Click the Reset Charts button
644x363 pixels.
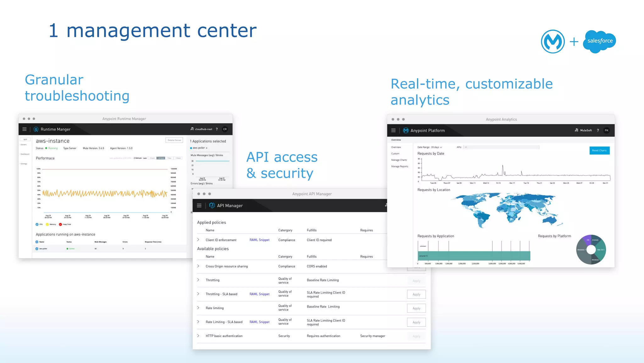coord(599,150)
